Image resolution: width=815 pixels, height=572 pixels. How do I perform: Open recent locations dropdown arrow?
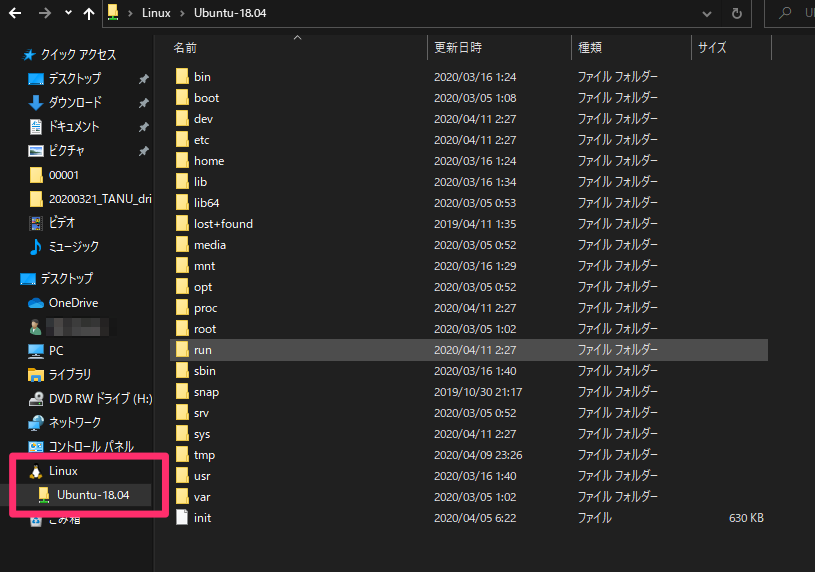68,13
